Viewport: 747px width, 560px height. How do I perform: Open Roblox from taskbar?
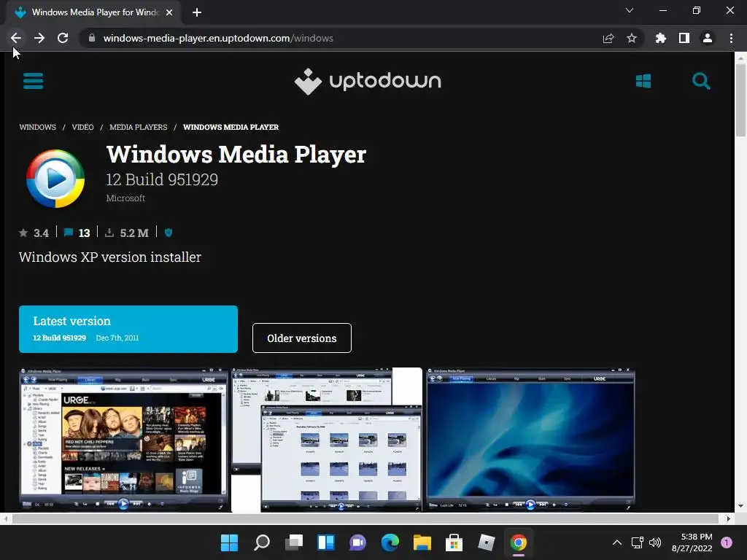[x=487, y=542]
